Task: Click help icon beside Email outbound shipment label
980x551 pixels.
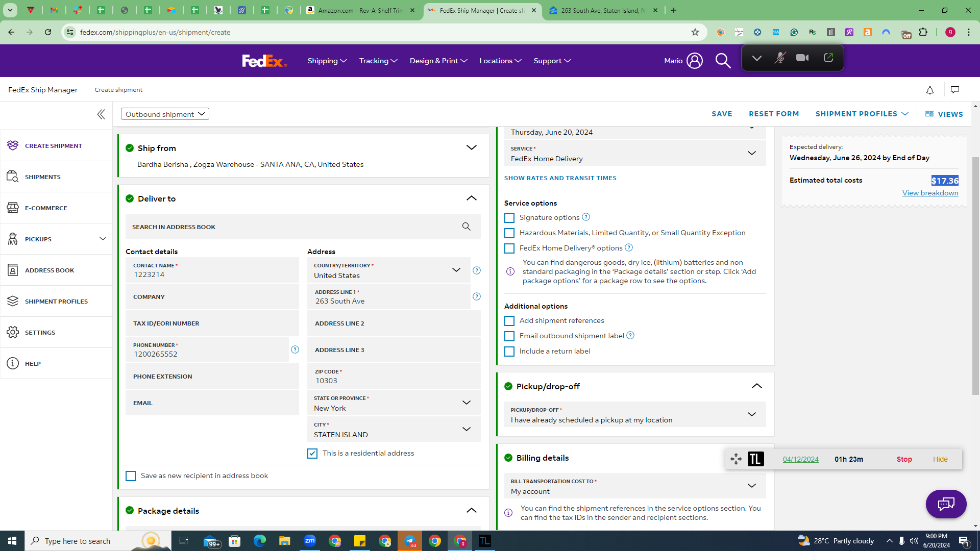Action: (630, 335)
